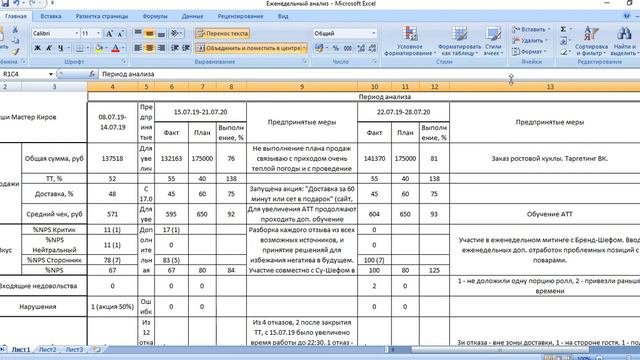Viewport: 640px width, 360px height.
Task: Align cell content to bottom
Action: click(162, 33)
